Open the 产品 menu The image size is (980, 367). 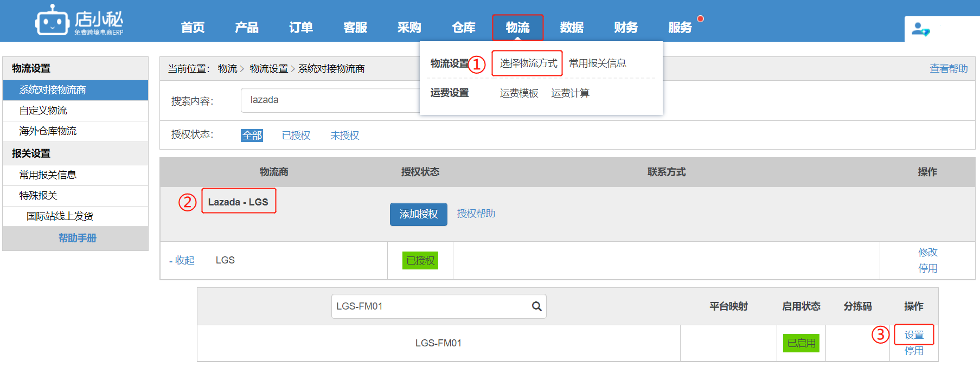click(x=247, y=28)
